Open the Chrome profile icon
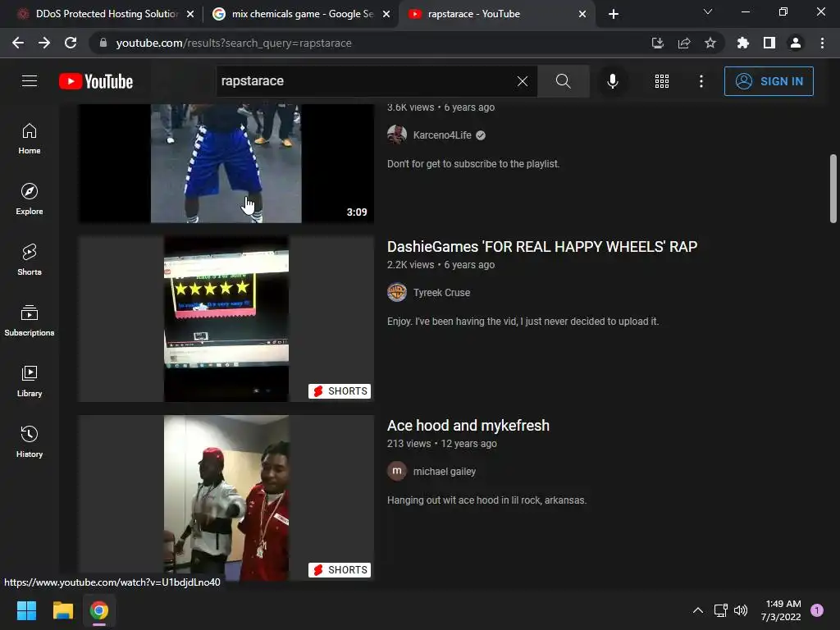The height and width of the screenshot is (630, 840). (796, 43)
